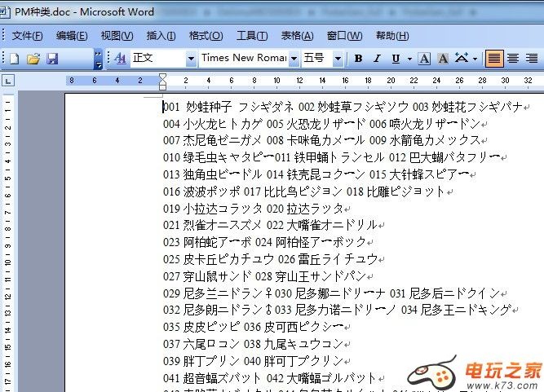Expand the Times New Roman font dropdown
Screen dimensions: 544x392
(x=294, y=59)
